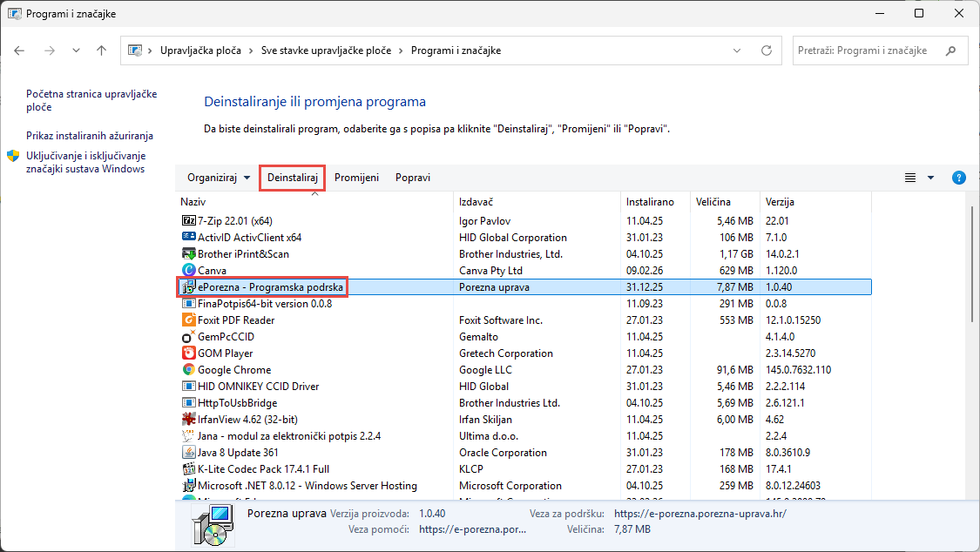Select the GOM Player icon

pyautogui.click(x=188, y=353)
